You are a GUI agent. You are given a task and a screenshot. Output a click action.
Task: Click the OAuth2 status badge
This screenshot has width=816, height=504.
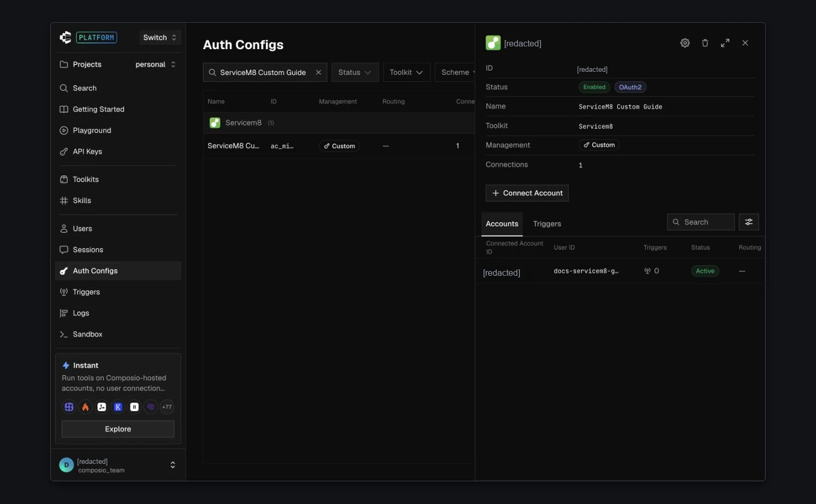pos(630,87)
